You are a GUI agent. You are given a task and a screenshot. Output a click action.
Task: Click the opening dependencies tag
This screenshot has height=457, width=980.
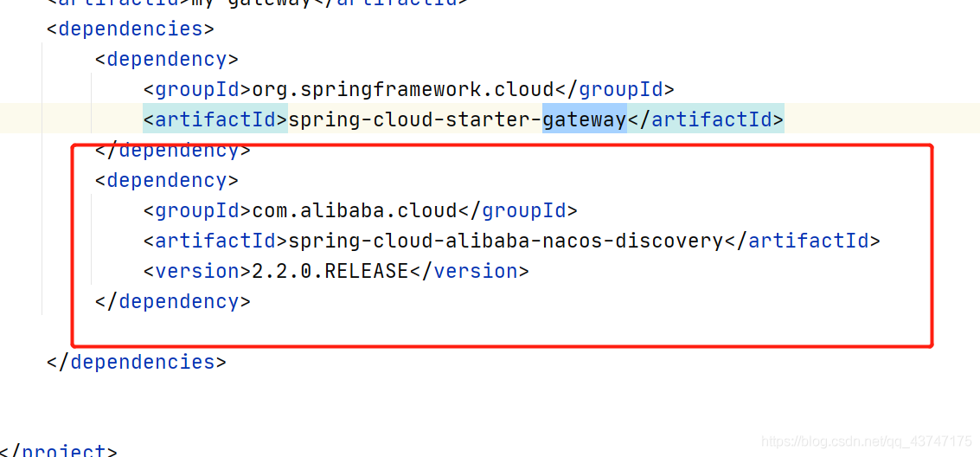130,29
